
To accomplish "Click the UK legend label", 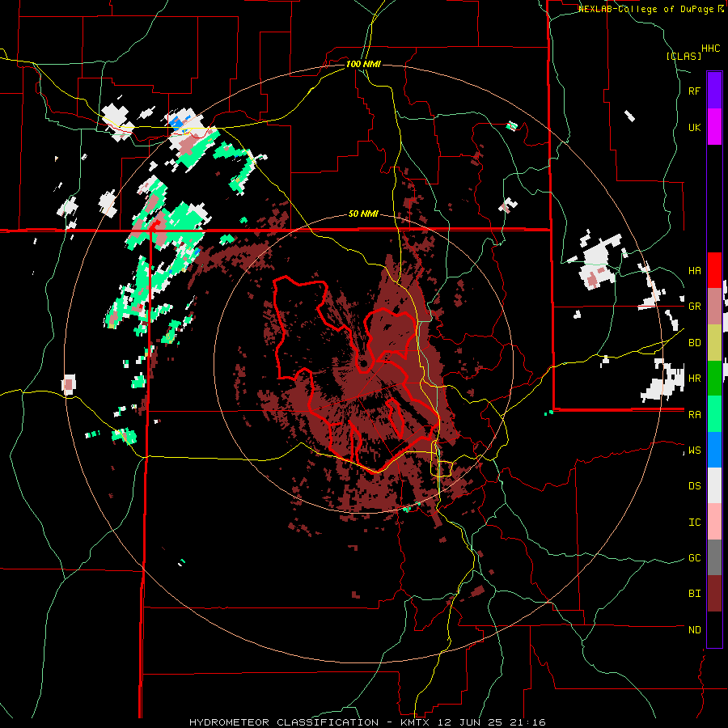I will tap(694, 127).
